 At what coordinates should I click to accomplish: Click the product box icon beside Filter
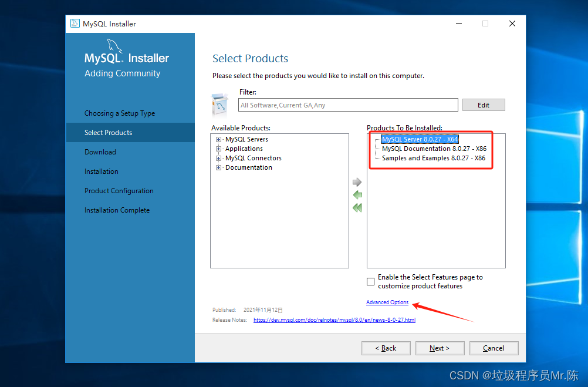click(x=219, y=105)
